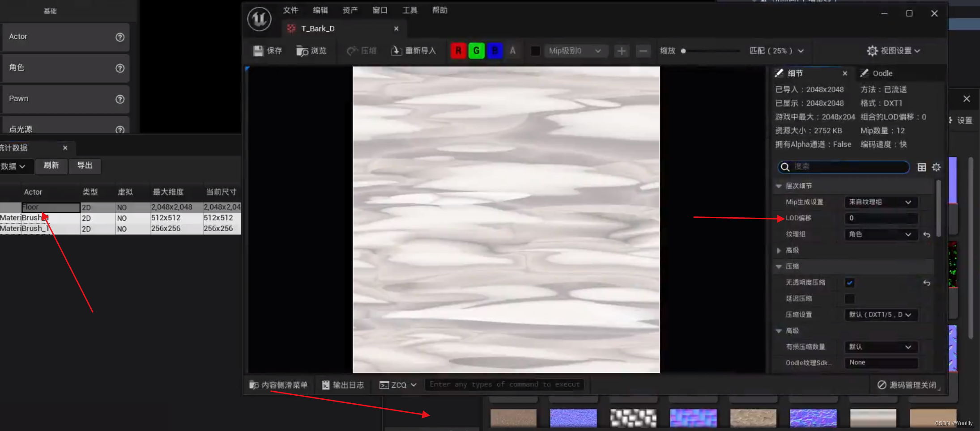The image size is (980, 431).
Task: Open 内容侧滑菜单 content drawer
Action: (x=278, y=385)
